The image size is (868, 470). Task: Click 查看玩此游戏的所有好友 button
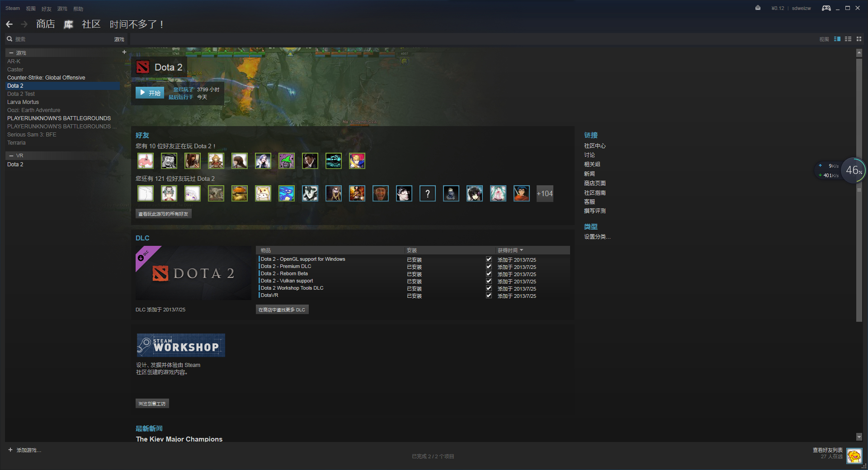pyautogui.click(x=163, y=214)
